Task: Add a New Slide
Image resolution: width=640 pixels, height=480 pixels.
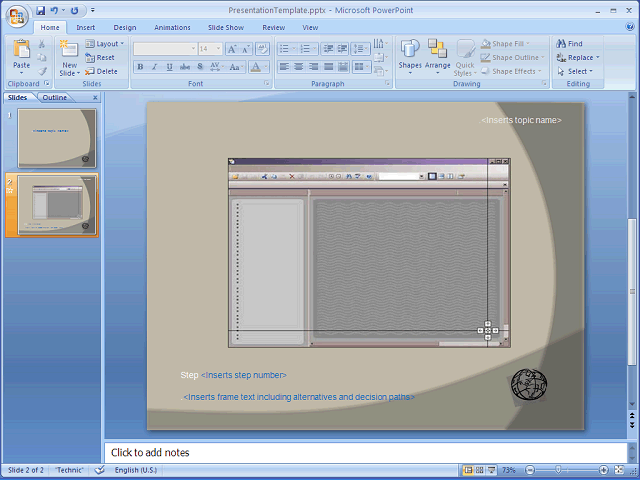Action: [x=69, y=58]
